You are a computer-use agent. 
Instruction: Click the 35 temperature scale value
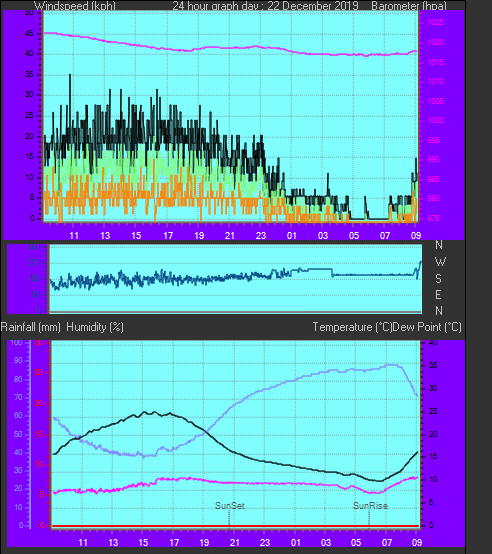coord(433,365)
